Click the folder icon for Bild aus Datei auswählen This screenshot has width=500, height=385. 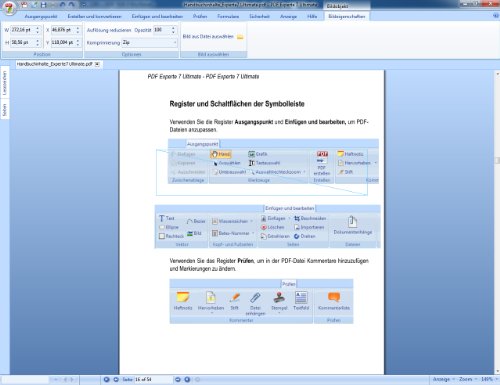click(x=240, y=37)
